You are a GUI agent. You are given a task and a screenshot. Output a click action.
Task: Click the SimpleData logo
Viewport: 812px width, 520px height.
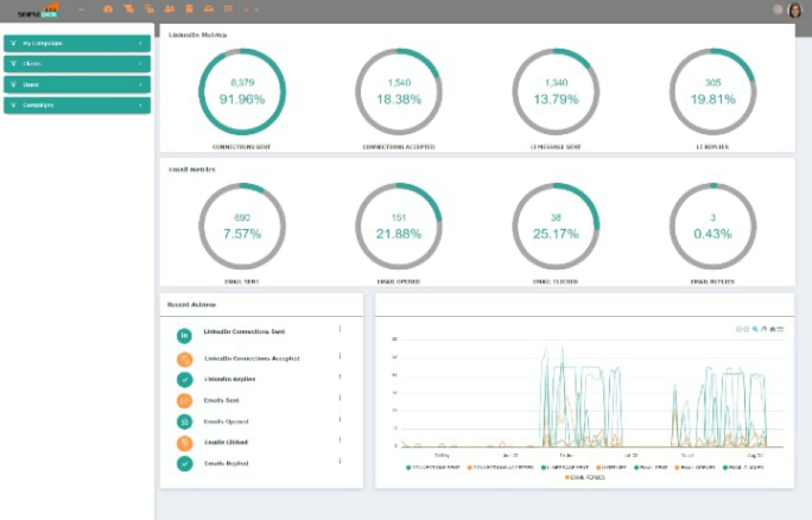(x=39, y=10)
